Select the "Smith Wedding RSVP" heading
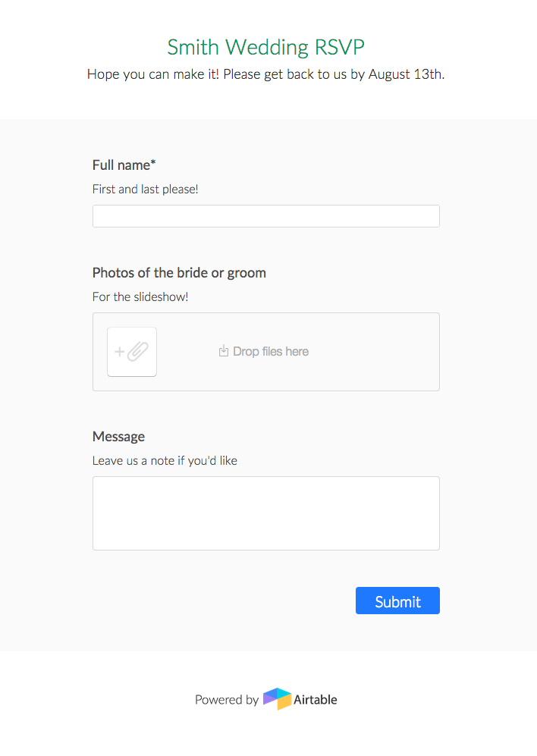The width and height of the screenshot is (537, 756). coord(265,47)
